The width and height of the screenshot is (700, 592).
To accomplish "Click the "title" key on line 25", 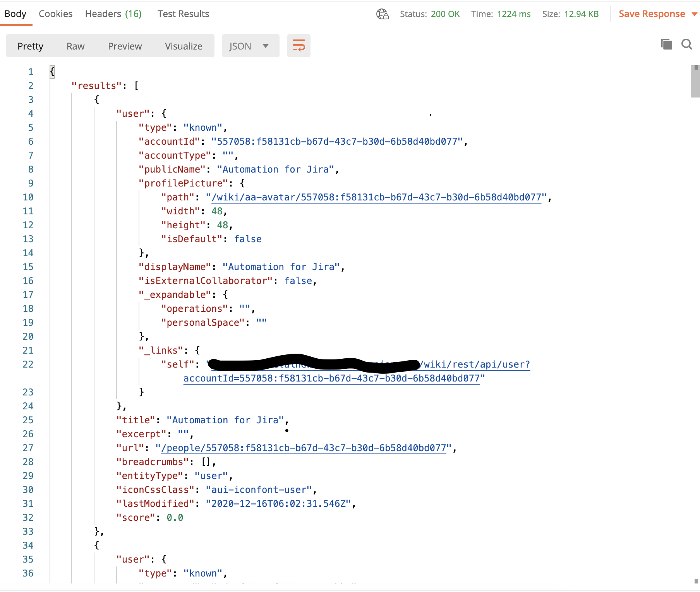I will click(136, 420).
